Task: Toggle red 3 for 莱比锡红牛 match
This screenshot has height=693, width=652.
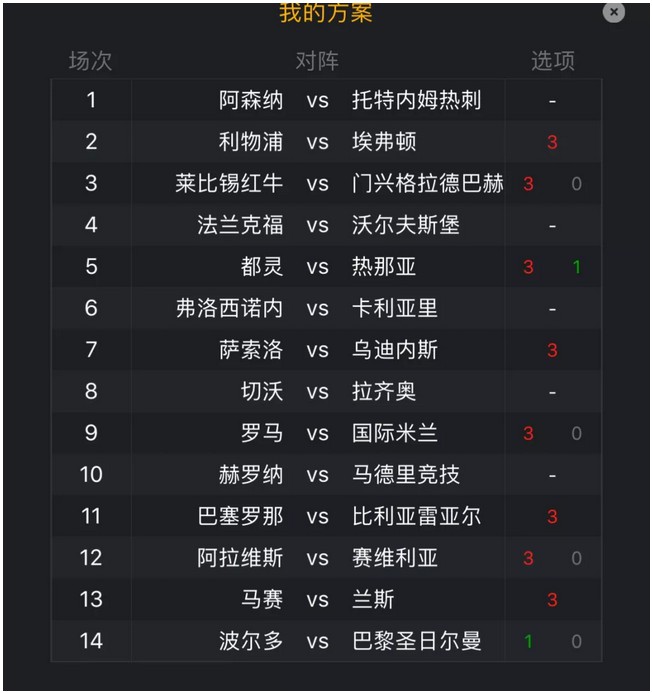Action: click(x=528, y=184)
